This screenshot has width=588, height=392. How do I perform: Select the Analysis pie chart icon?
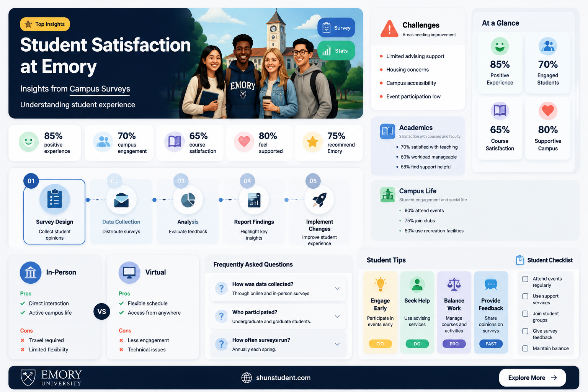(x=188, y=200)
